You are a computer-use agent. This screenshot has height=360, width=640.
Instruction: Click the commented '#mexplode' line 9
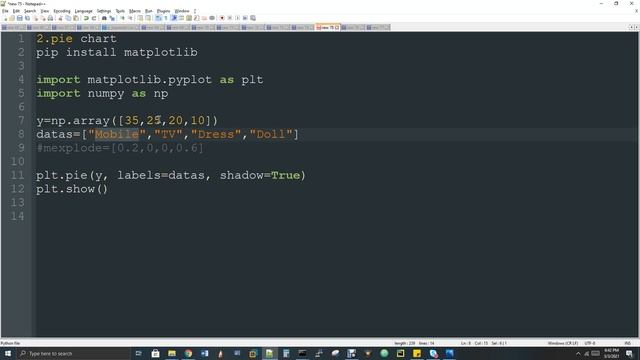120,148
